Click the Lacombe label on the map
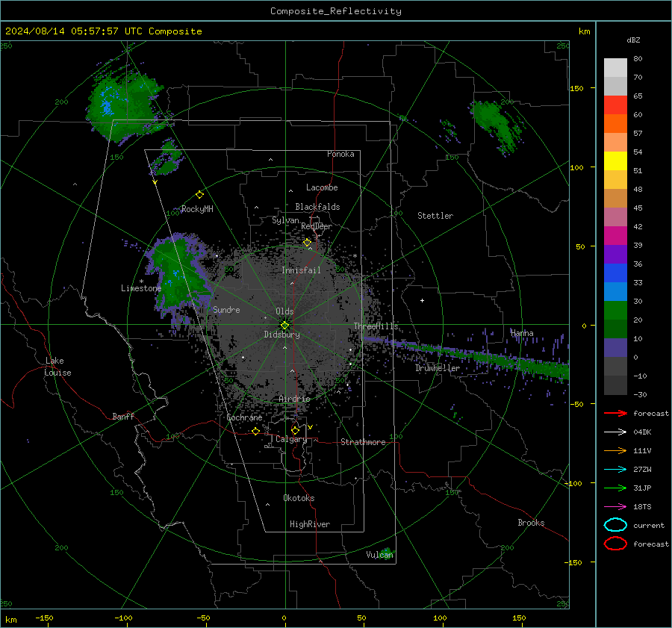The width and height of the screenshot is (672, 628). point(322,187)
